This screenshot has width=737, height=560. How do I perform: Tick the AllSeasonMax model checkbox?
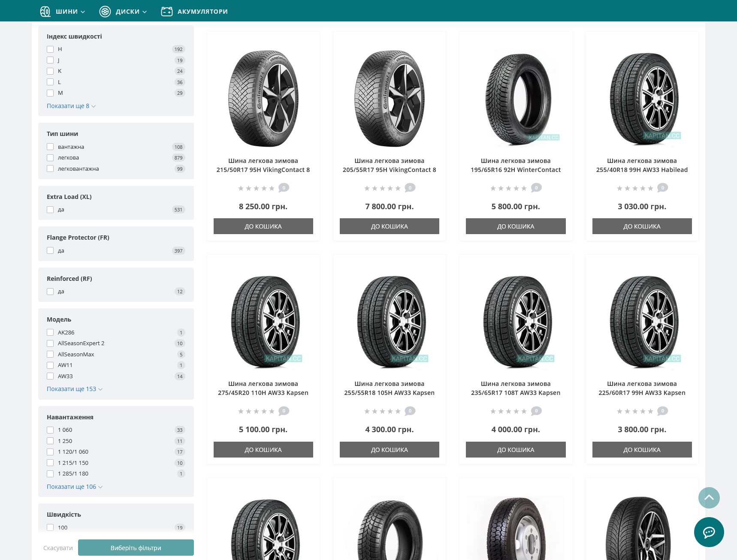50,354
